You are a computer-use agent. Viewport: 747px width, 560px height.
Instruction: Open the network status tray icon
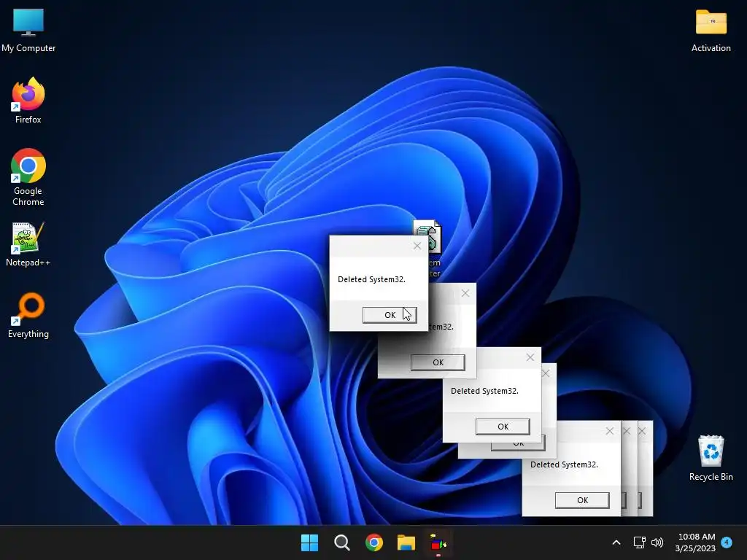[639, 542]
